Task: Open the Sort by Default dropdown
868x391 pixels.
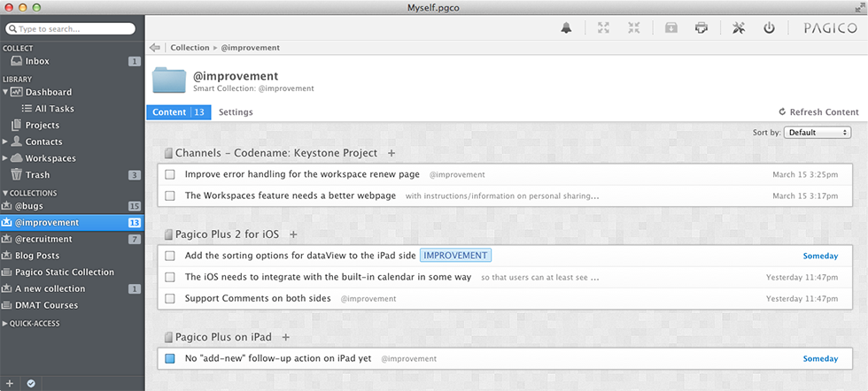Action: (818, 133)
